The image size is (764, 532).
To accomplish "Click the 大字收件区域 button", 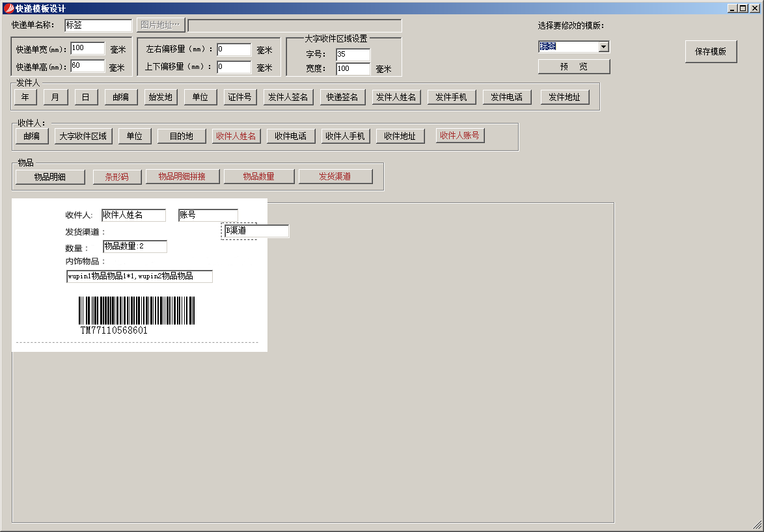I will coord(83,136).
